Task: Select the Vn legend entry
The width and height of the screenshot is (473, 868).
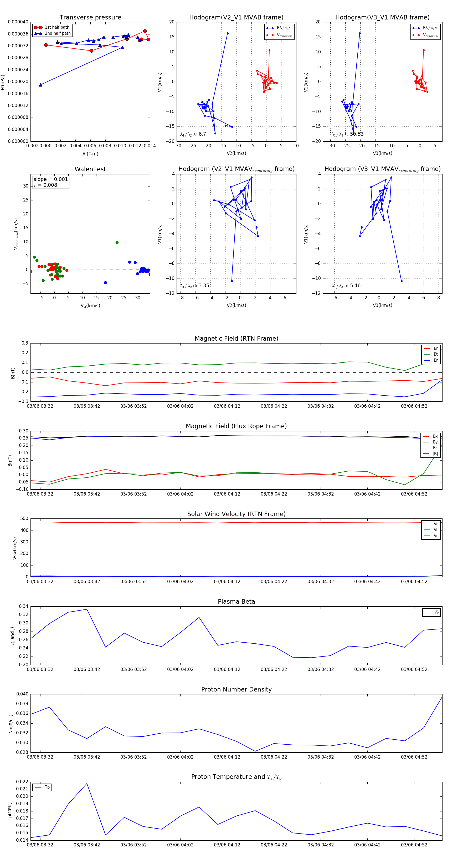Action: [431, 536]
